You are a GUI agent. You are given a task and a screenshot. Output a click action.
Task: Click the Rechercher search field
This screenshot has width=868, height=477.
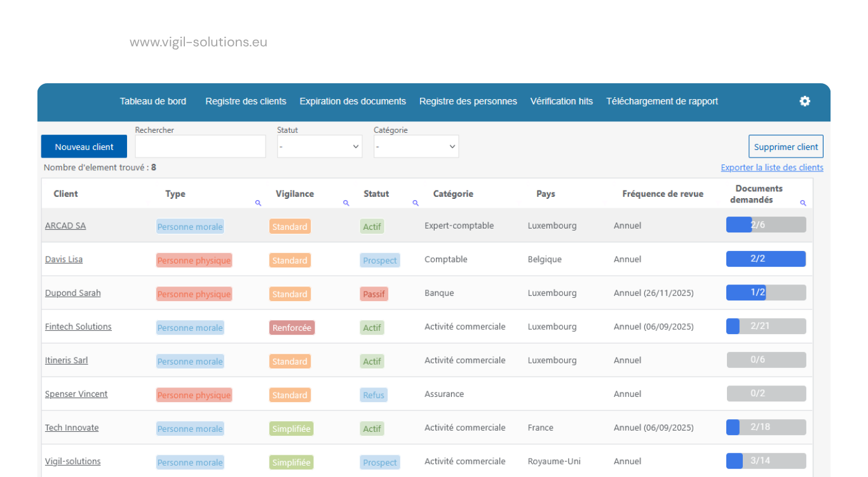200,146
